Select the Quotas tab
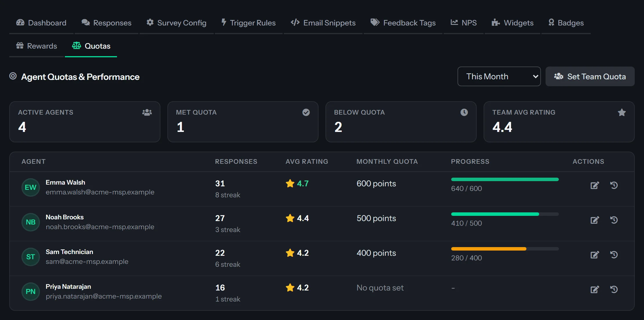Screen dimensions: 644x320 (x=91, y=46)
